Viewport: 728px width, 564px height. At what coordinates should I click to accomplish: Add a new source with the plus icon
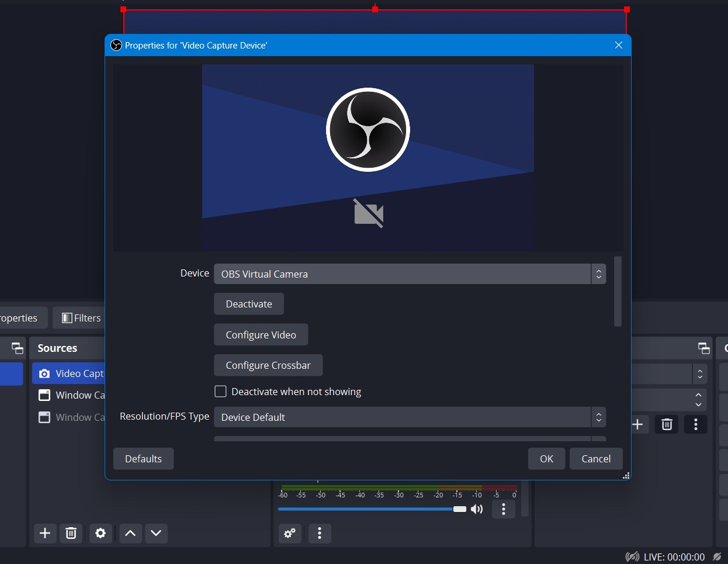pos(45,534)
